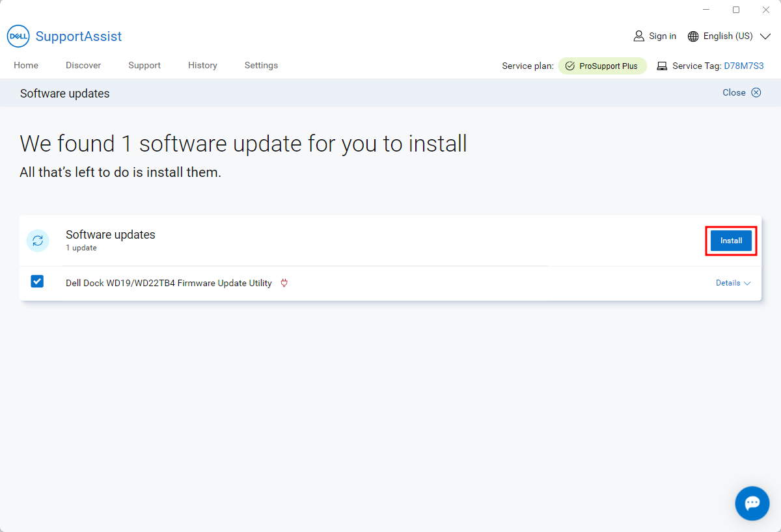
Task: Uncheck Dell Dock Firmware Update Utility checkbox
Action: point(37,282)
